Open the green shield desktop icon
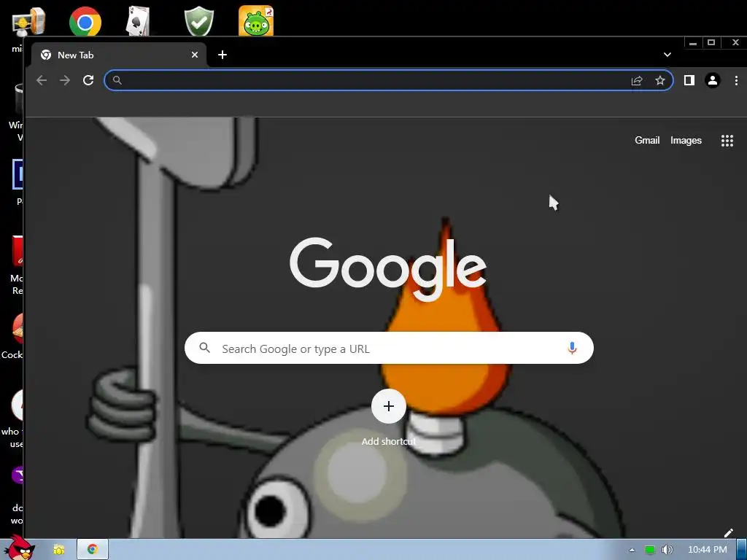 [x=198, y=21]
